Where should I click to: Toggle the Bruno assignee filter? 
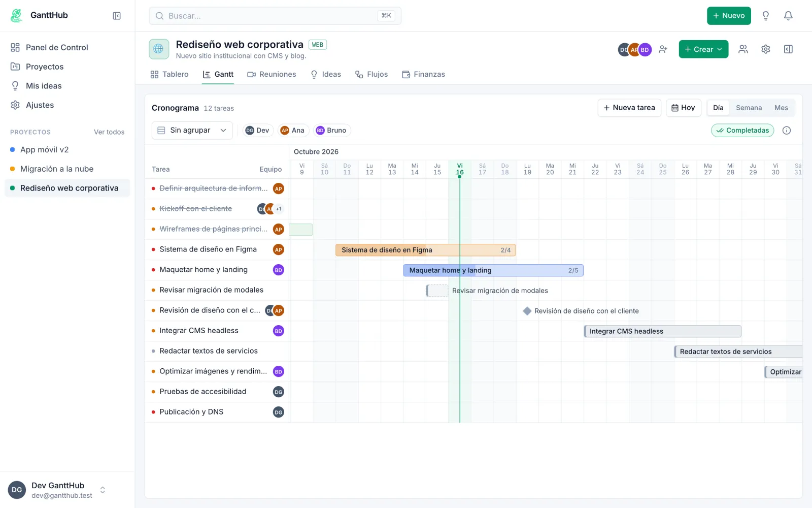(x=332, y=131)
